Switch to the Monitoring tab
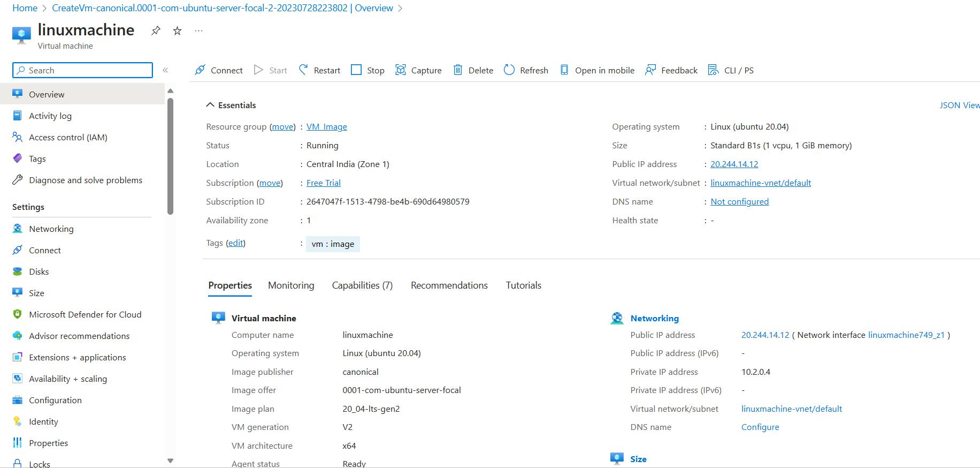This screenshot has height=468, width=980. pyautogui.click(x=291, y=285)
